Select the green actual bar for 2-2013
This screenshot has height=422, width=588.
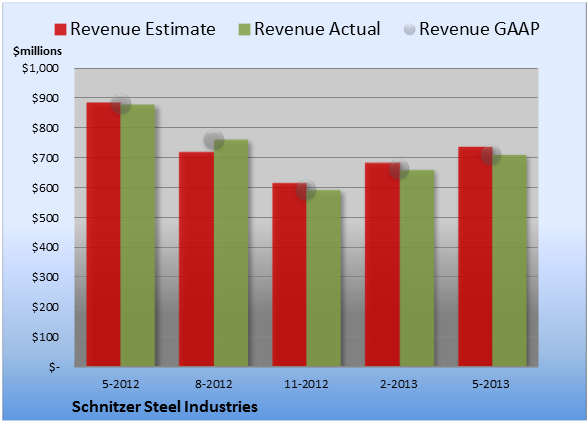coord(417,268)
